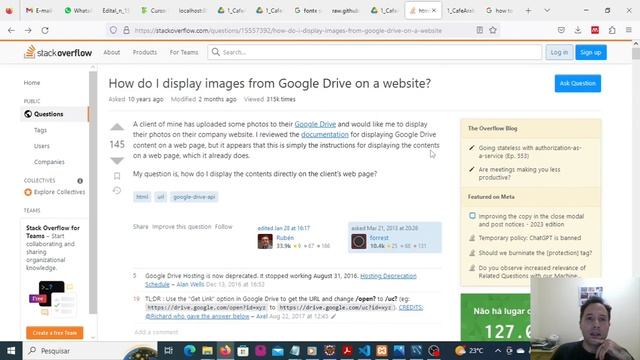The width and height of the screenshot is (640, 360).
Task: Open Visual Studio Code from taskbar
Action: point(364,351)
